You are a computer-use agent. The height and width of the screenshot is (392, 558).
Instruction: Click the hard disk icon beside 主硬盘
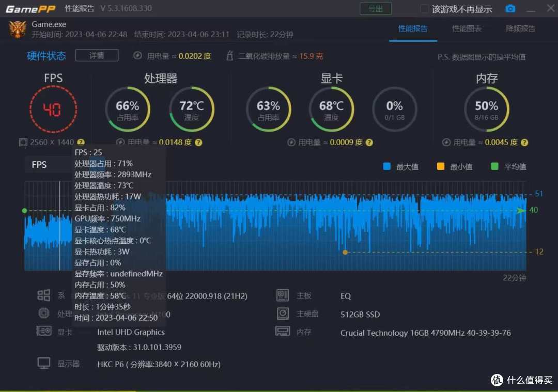point(283,313)
